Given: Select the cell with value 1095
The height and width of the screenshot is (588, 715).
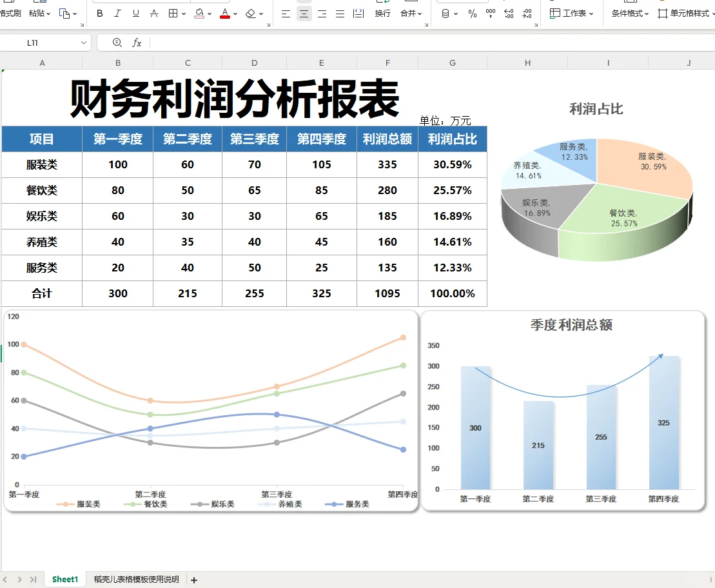Looking at the screenshot, I should pos(387,293).
